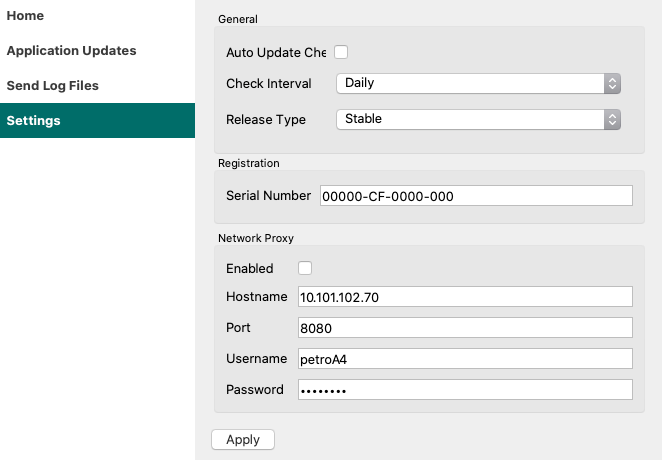Open the Check Interval dropdown showing Daily
The width and height of the screenshot is (662, 460).
click(x=478, y=84)
